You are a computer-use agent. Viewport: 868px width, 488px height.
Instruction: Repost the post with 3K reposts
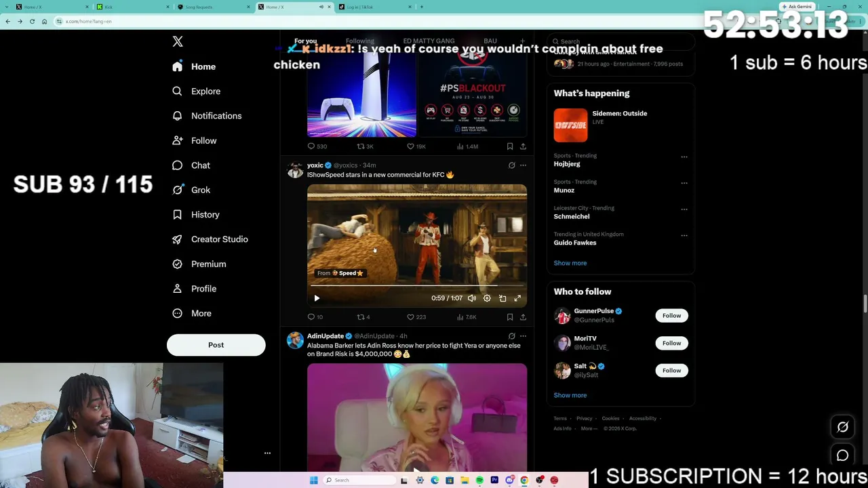(365, 146)
